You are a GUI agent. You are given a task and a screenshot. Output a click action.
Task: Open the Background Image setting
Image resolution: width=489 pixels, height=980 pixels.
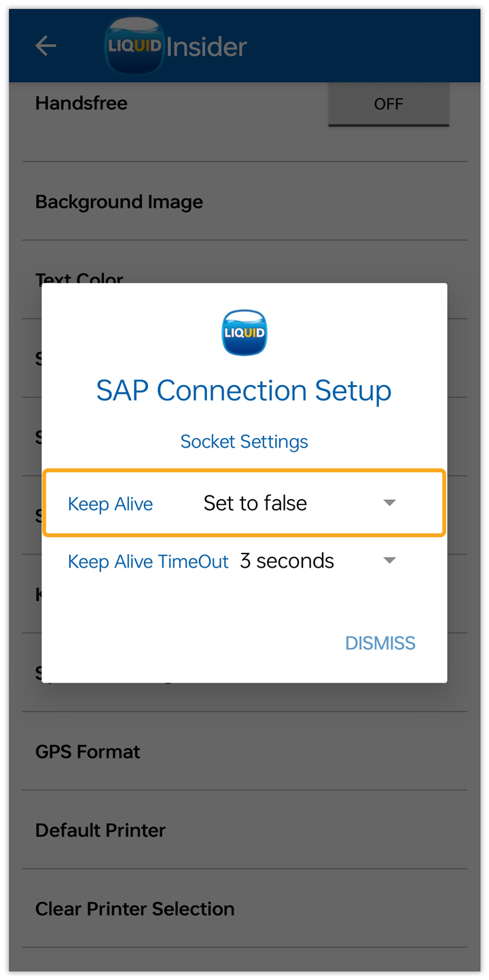(119, 202)
